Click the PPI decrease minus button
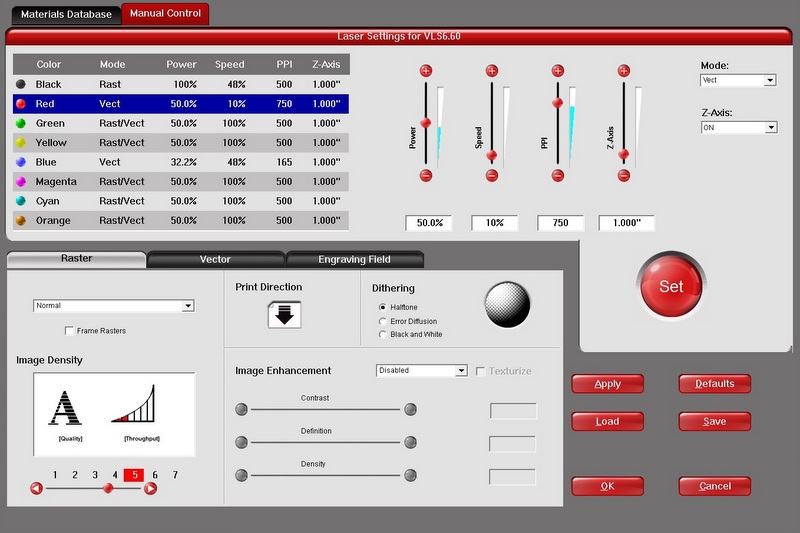This screenshot has height=533, width=800. (558, 175)
